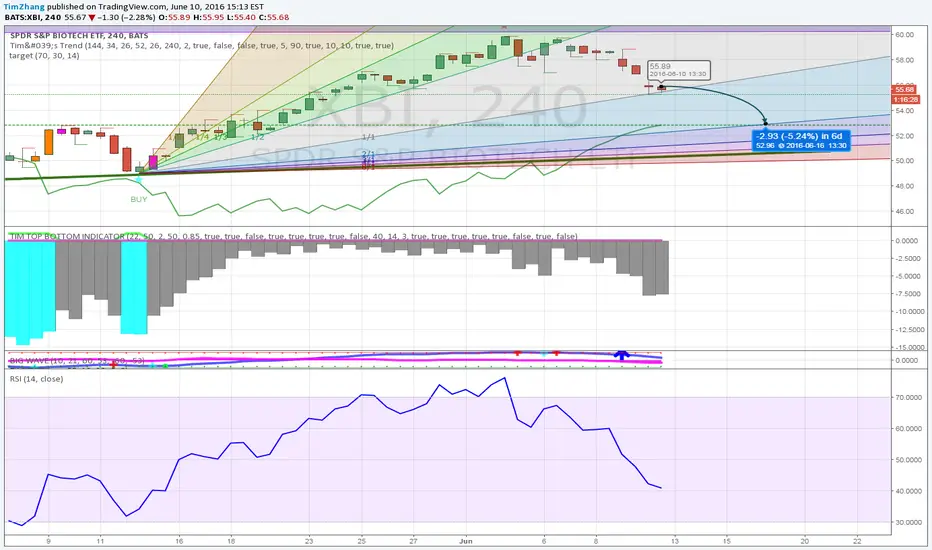Click the 54.00 price axis value

click(904, 111)
